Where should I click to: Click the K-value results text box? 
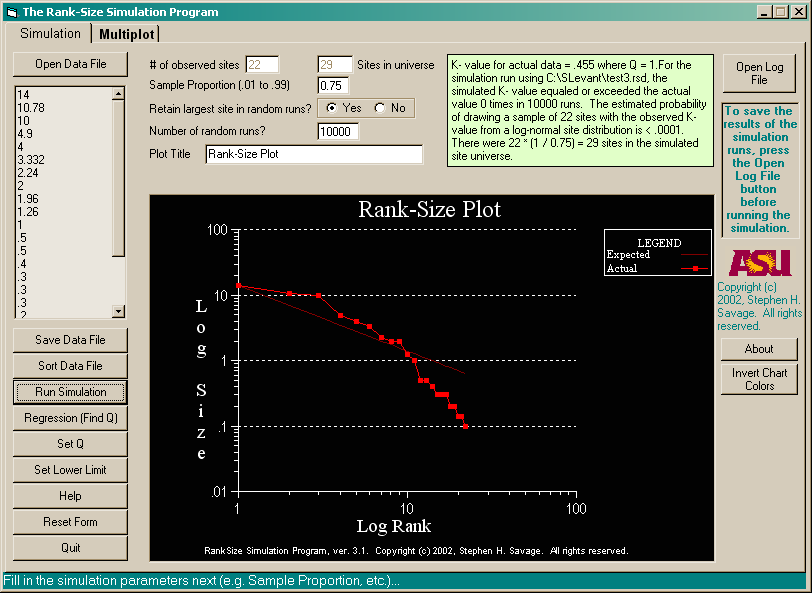point(580,110)
